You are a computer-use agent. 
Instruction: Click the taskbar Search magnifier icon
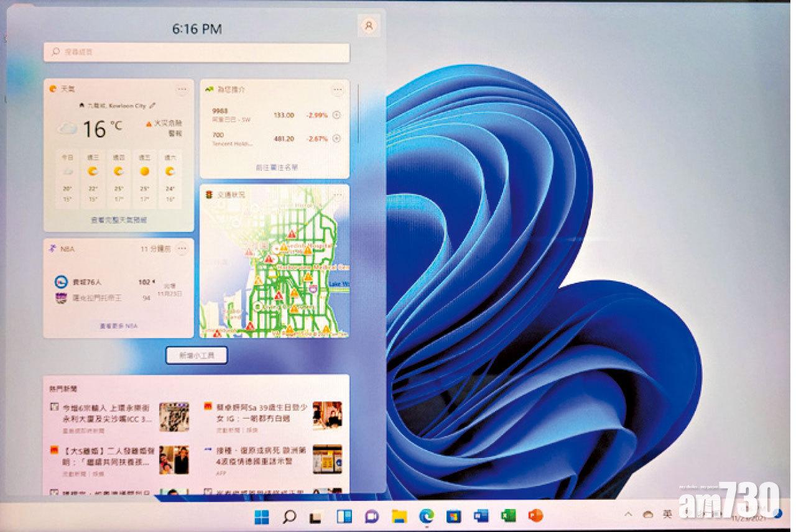(289, 516)
